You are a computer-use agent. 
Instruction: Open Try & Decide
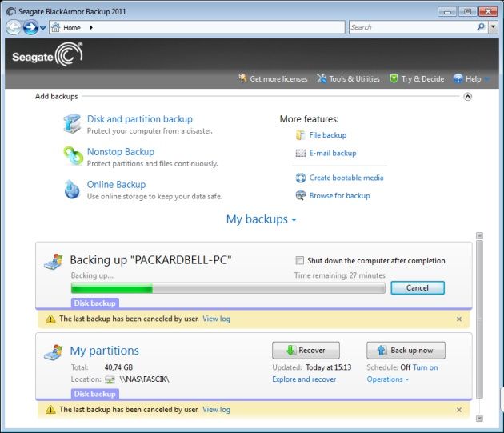coord(422,78)
